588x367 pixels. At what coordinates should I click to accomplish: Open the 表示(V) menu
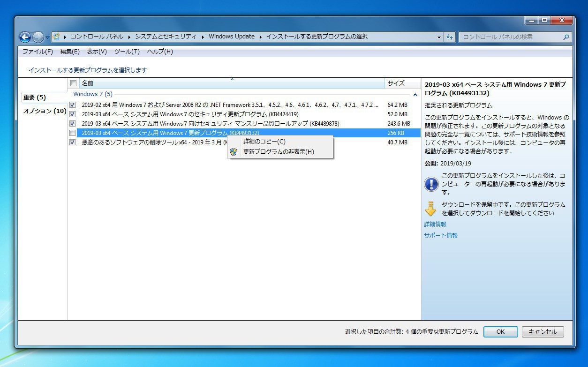(x=97, y=52)
